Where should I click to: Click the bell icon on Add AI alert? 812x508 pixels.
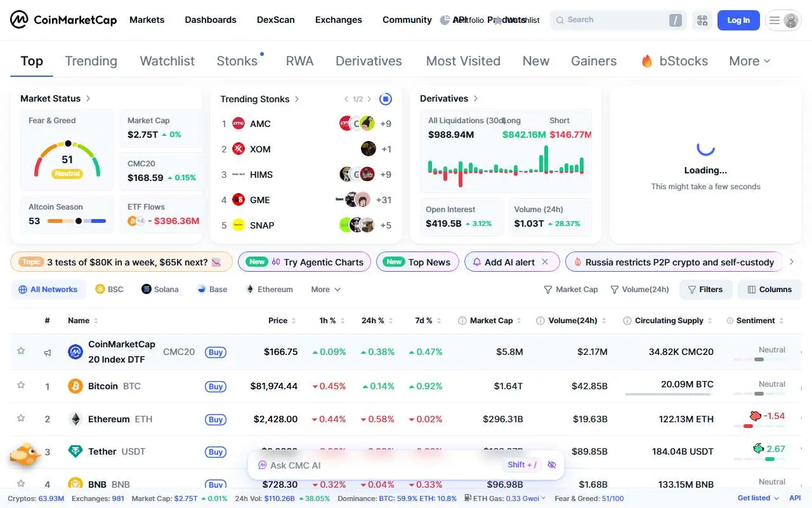(x=477, y=262)
